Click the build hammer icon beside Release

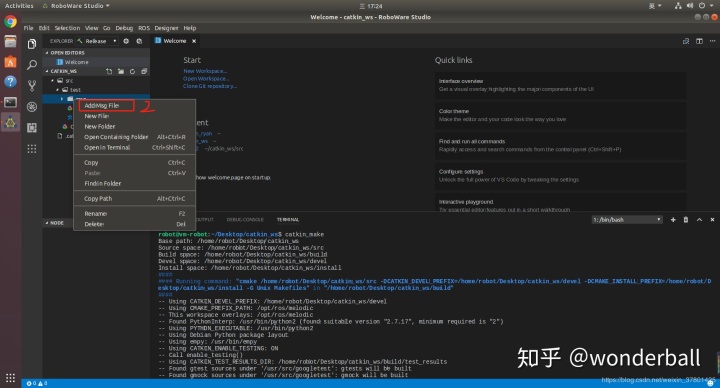point(80,41)
